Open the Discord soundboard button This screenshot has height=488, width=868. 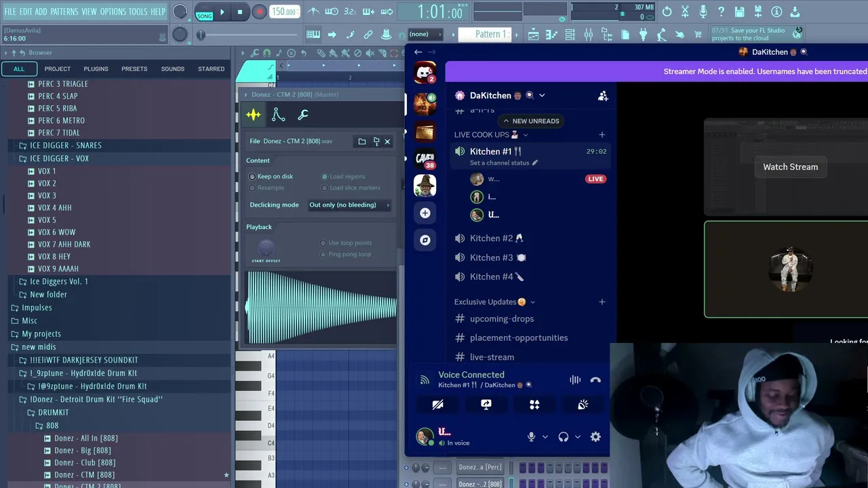pyautogui.click(x=583, y=405)
